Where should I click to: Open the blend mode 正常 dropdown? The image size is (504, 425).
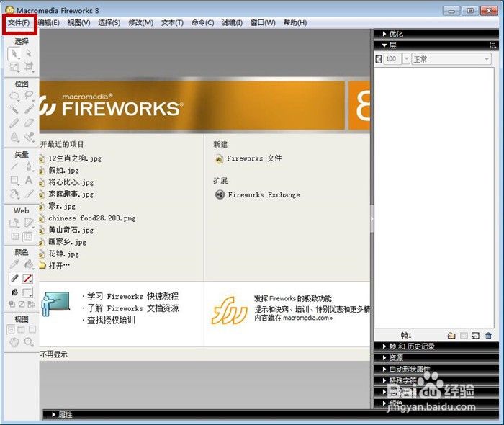pyautogui.click(x=451, y=59)
